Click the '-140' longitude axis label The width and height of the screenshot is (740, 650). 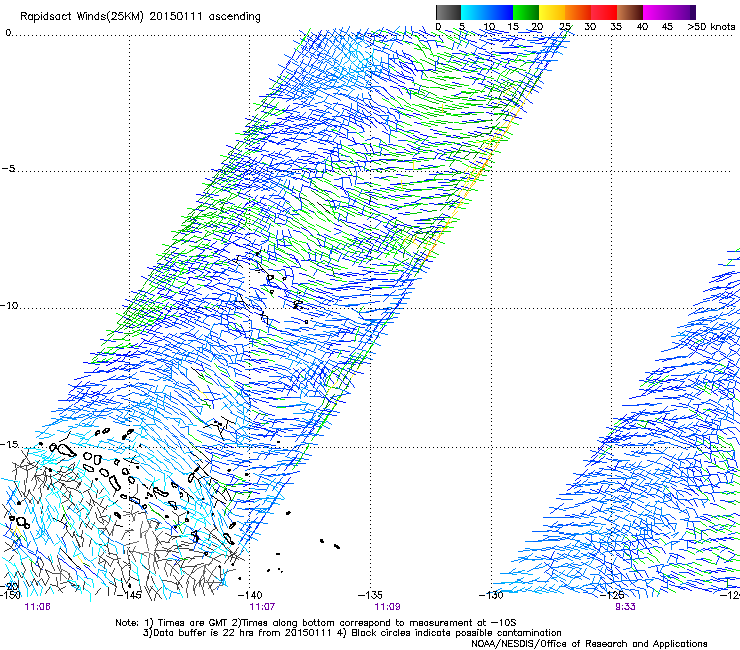[x=250, y=595]
